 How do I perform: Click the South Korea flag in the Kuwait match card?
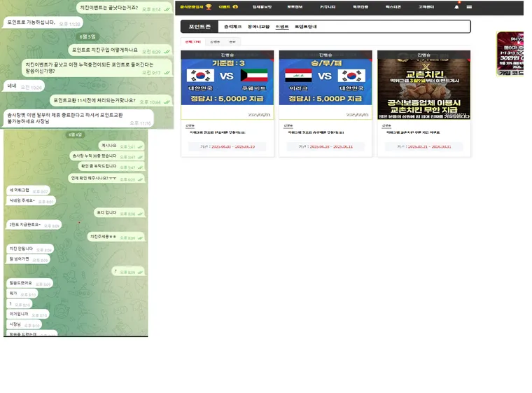[200, 76]
